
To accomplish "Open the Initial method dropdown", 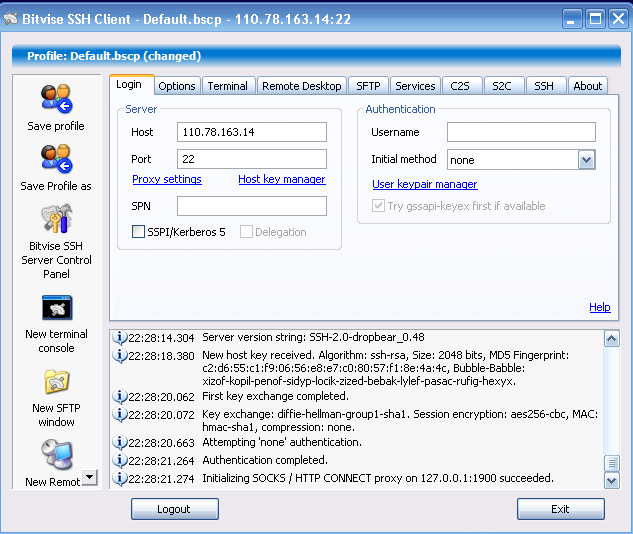I will tap(587, 160).
